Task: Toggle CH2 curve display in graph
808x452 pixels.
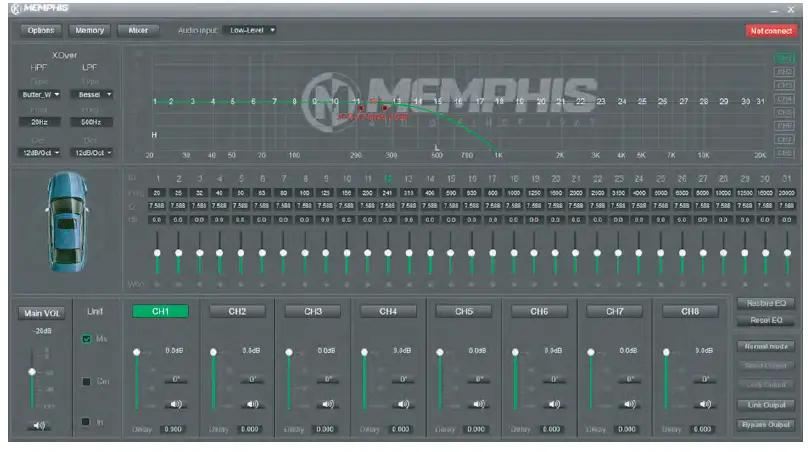Action: (x=784, y=72)
